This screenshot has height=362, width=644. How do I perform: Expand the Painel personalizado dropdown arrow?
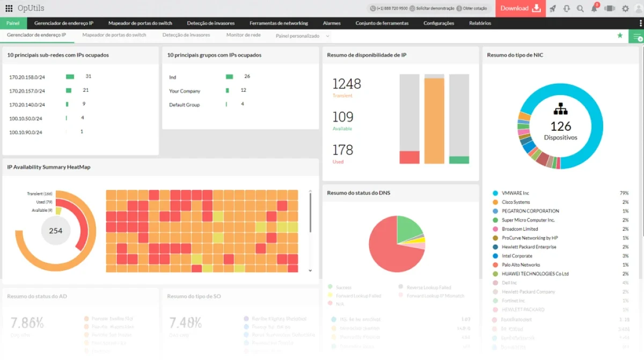327,36
